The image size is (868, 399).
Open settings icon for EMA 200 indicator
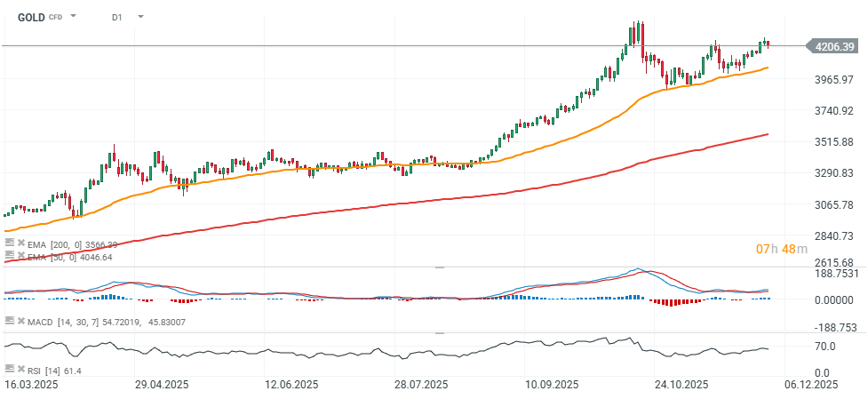[x=9, y=243]
